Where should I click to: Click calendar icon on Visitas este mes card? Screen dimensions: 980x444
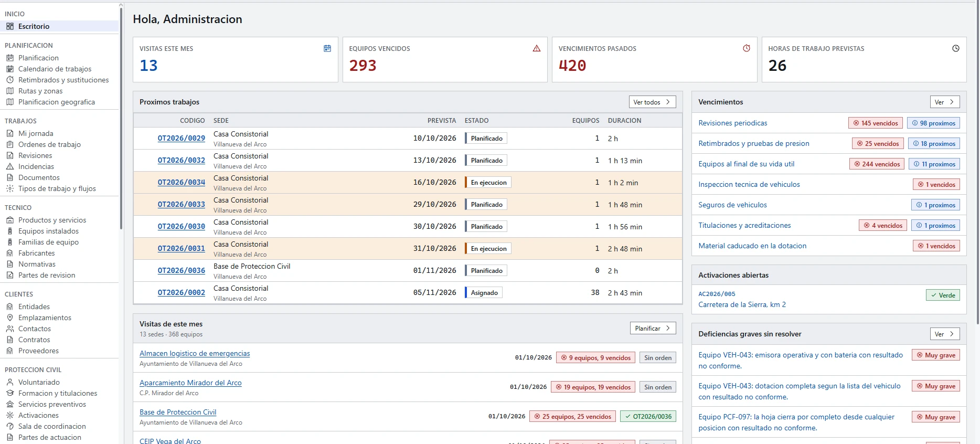point(327,48)
